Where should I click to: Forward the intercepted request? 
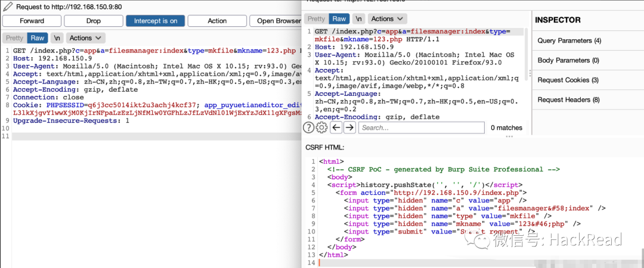[x=32, y=21]
